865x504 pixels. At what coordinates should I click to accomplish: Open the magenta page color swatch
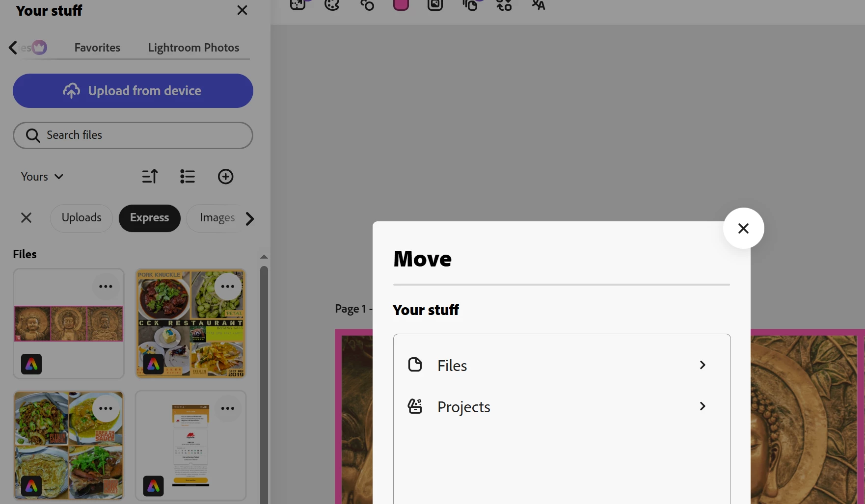pos(401,5)
